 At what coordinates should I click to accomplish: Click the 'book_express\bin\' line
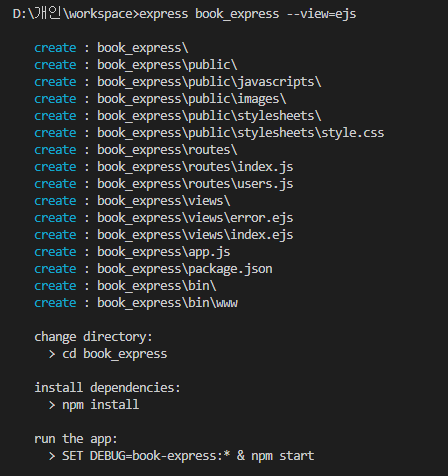[x=125, y=286]
